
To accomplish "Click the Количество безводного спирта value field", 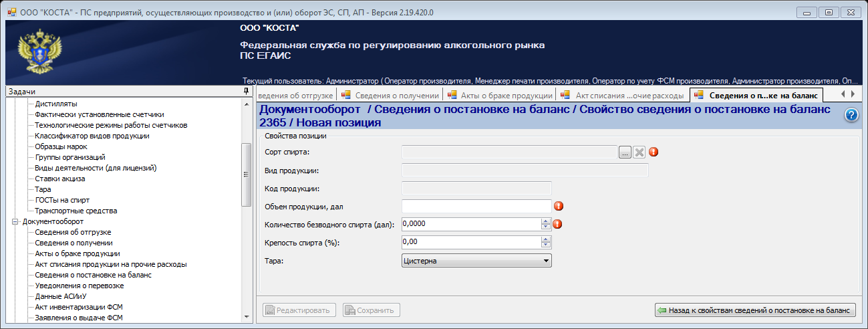I will coord(471,224).
